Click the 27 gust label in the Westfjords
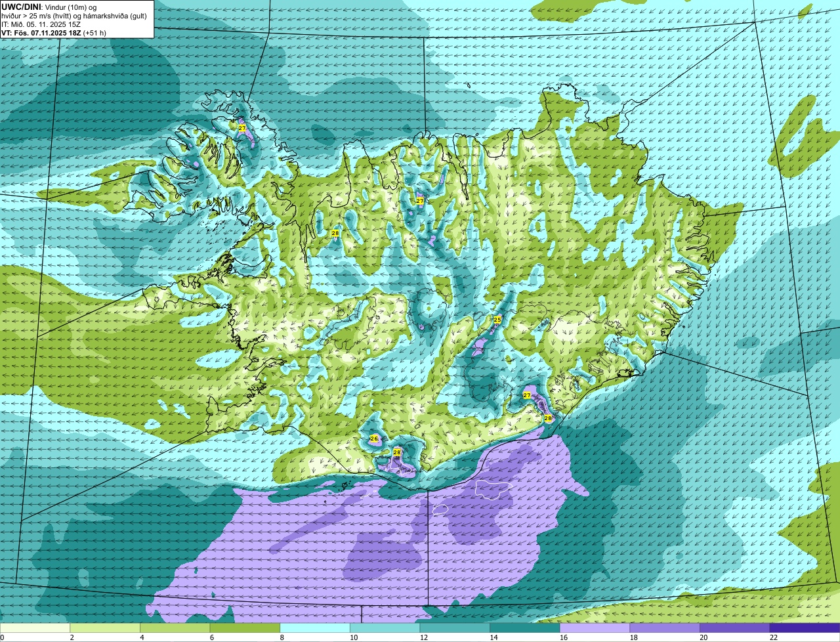 tap(242, 128)
